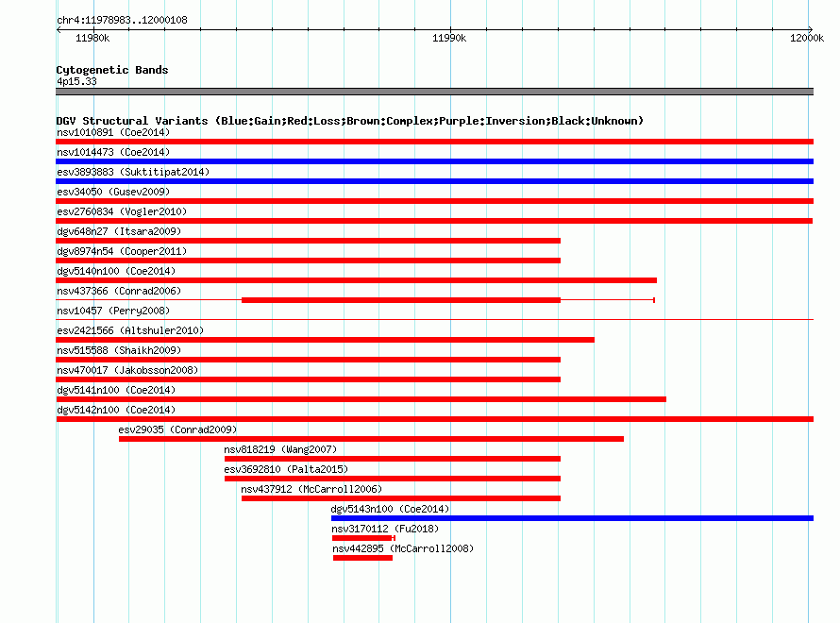Click the chr4:11978983..12000108 coordinate label
Screen dimensions: 840x623
pos(122,20)
